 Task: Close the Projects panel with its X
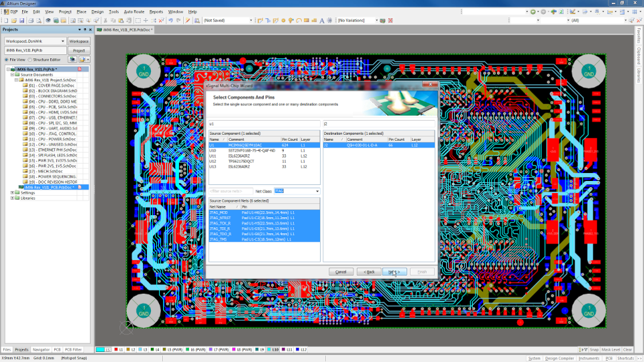(x=91, y=29)
